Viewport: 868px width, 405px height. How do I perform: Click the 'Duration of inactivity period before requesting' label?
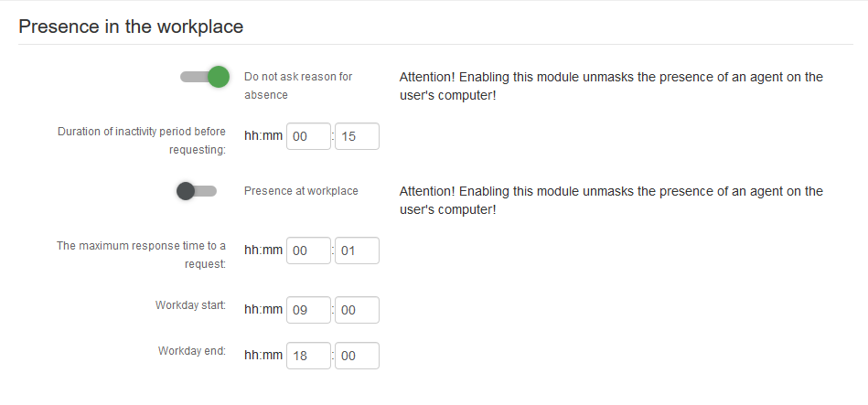click(142, 140)
